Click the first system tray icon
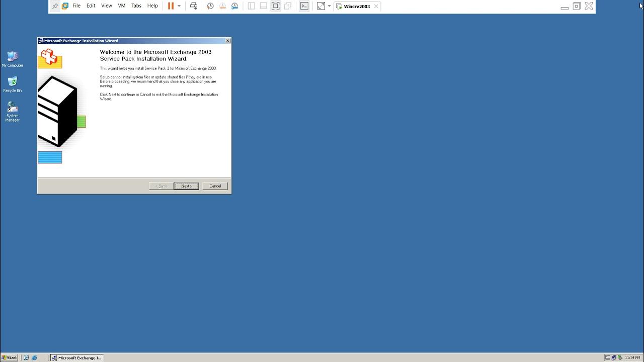 pyautogui.click(x=608, y=357)
